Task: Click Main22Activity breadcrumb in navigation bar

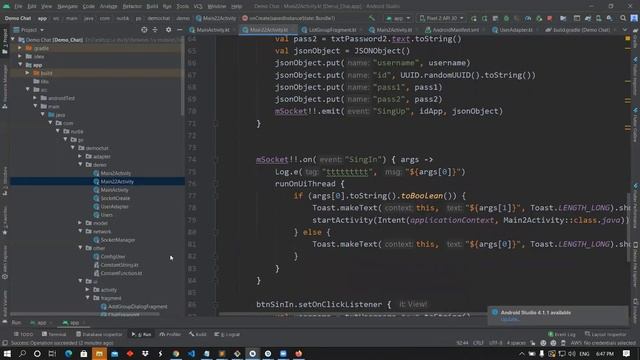Action: tap(216, 18)
